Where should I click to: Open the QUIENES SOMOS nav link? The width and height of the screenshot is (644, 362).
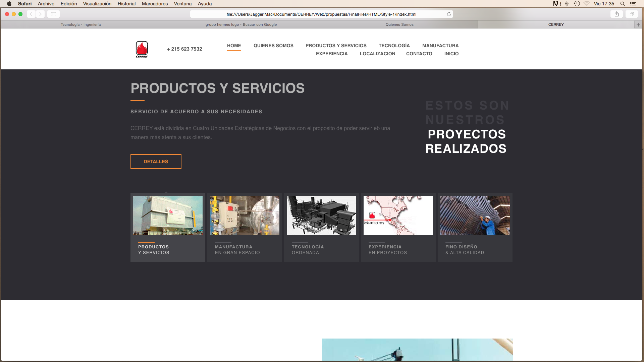[x=273, y=46]
